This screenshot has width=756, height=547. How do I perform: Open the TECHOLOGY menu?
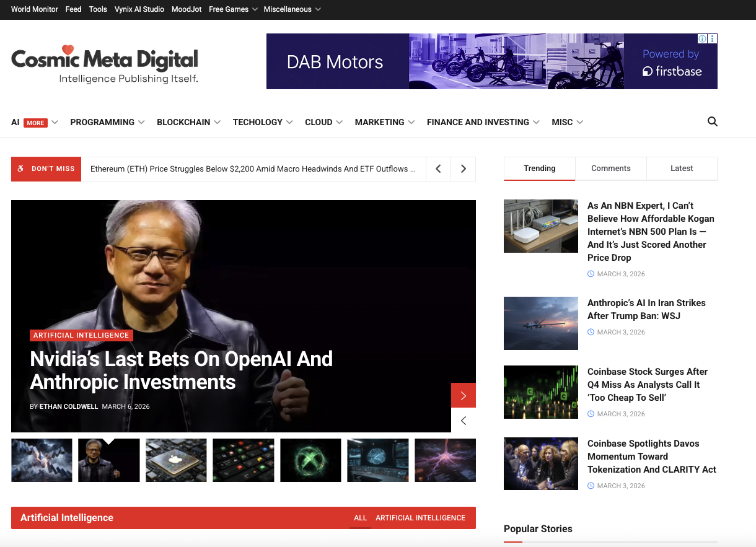coord(263,122)
